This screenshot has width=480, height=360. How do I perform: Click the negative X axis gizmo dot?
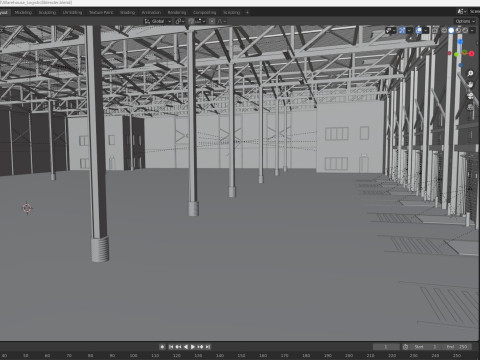point(449,53)
